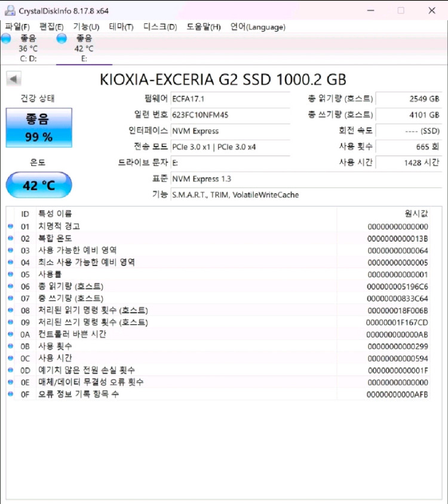Click the rotation speed value ---- (SSD)
Image resolution: width=448 pixels, height=504 pixels.
click(x=409, y=131)
